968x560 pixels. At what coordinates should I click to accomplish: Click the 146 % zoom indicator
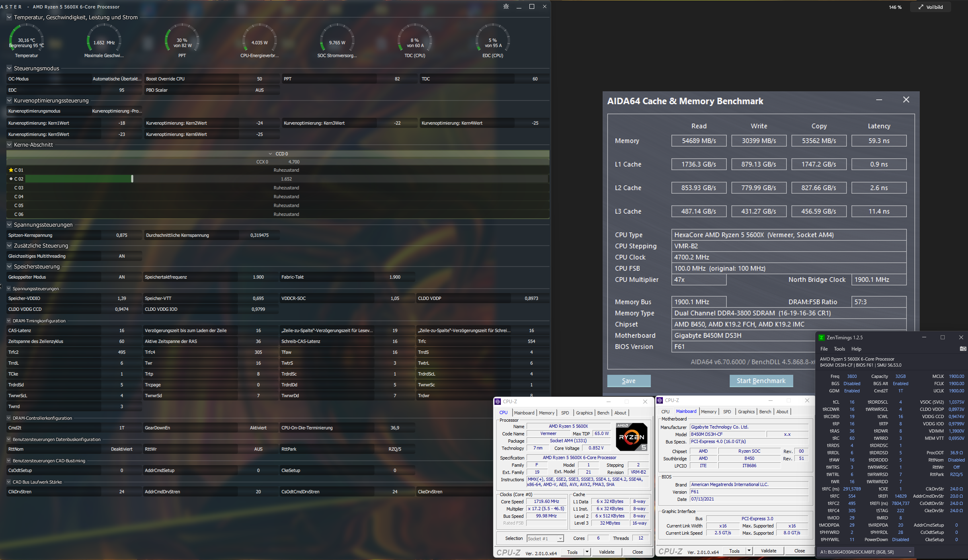pyautogui.click(x=895, y=7)
